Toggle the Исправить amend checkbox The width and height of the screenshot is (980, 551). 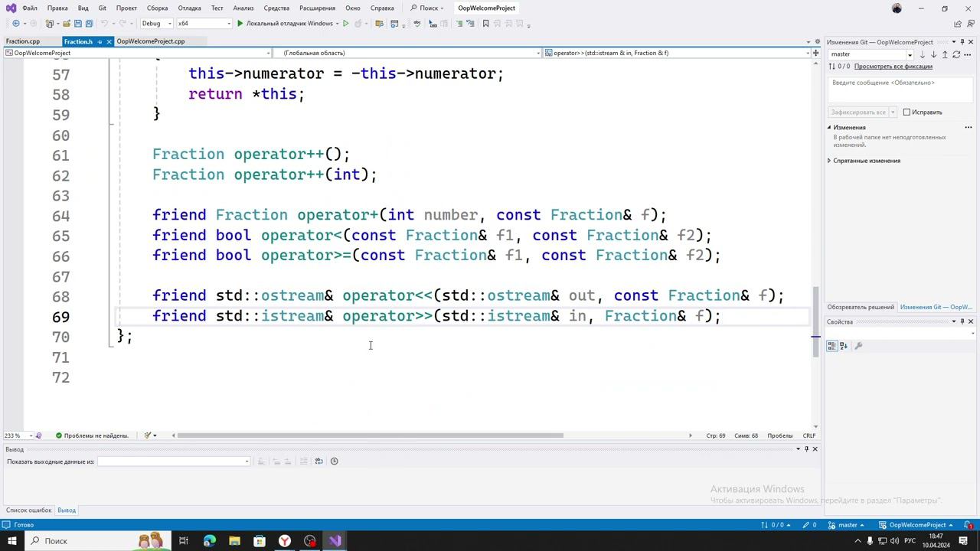(x=906, y=112)
